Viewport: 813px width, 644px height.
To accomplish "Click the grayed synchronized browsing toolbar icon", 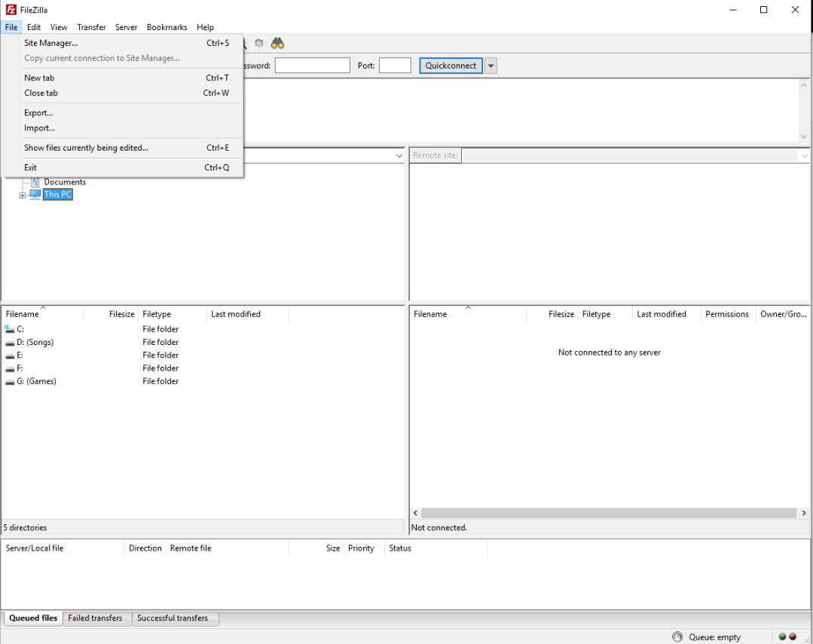I will (259, 44).
